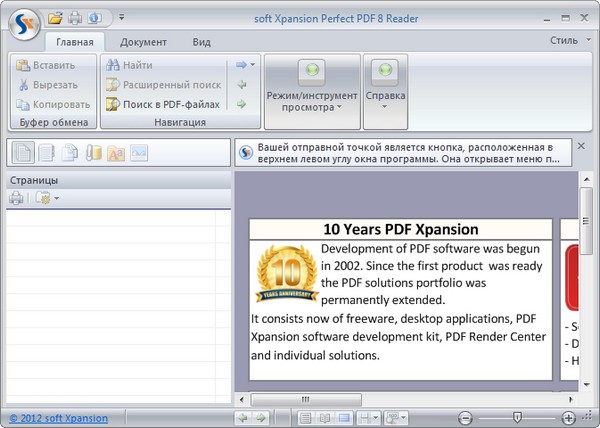Screen dimensions: 600x428
Task: Open the Документ ribbon tab
Action: point(143,42)
